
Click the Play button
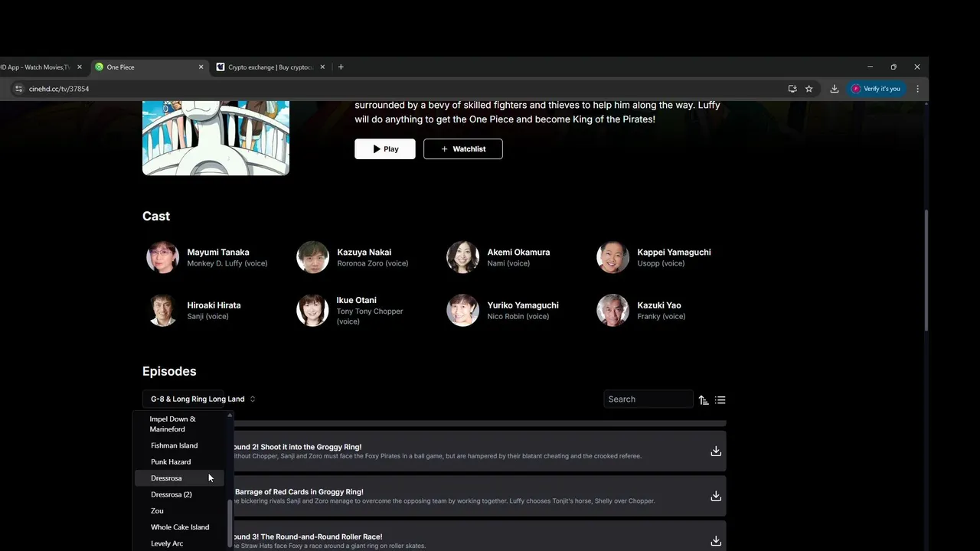pos(385,149)
